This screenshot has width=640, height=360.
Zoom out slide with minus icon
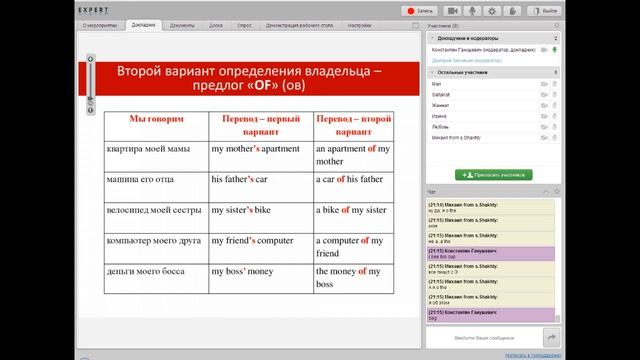[x=91, y=110]
